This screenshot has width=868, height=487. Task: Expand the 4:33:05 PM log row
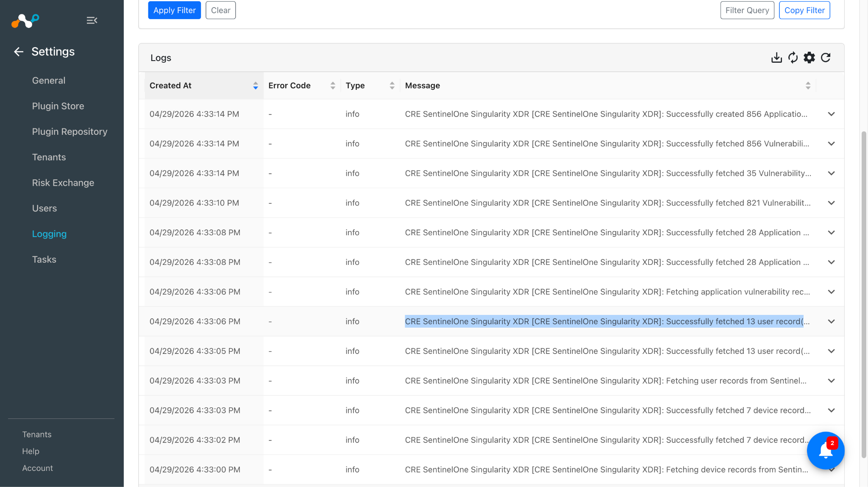pos(832,351)
